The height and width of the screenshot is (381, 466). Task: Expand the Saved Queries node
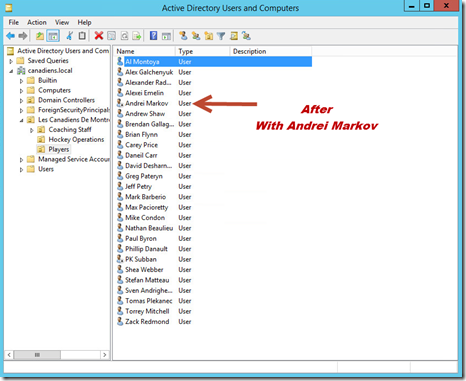(x=11, y=61)
